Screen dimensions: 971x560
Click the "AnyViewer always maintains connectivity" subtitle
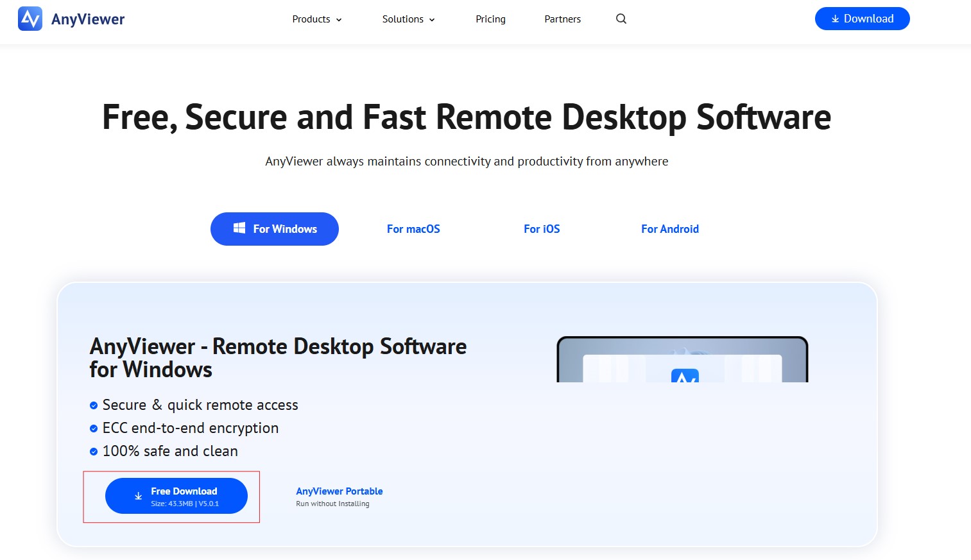tap(467, 162)
